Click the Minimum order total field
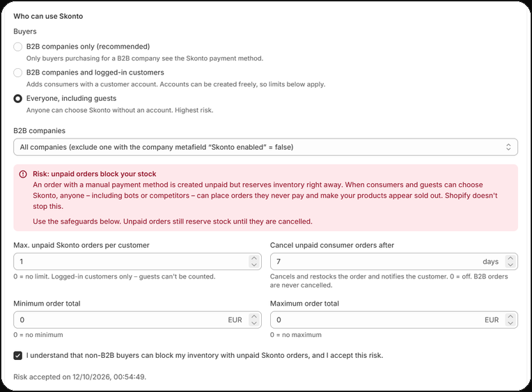This screenshot has height=392, width=532. pyautogui.click(x=137, y=320)
